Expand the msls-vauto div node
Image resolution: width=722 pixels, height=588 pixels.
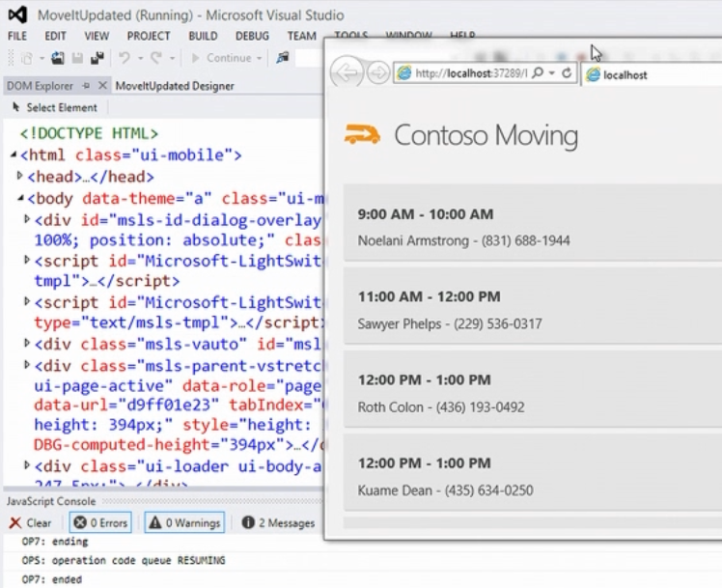click(27, 343)
